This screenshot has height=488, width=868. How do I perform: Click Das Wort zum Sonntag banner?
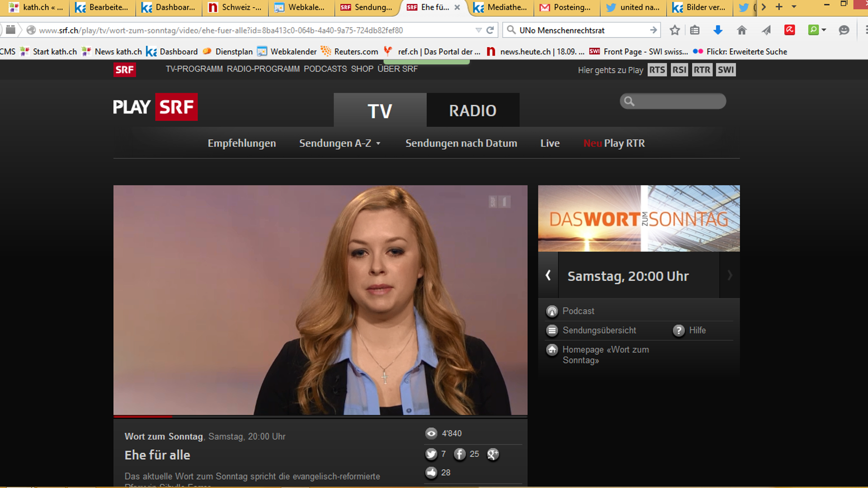[x=639, y=218]
